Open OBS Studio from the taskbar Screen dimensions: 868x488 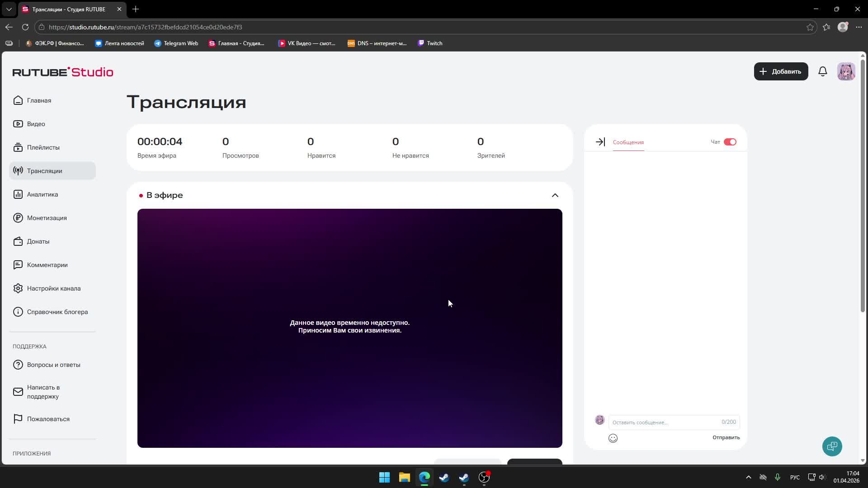click(x=484, y=477)
